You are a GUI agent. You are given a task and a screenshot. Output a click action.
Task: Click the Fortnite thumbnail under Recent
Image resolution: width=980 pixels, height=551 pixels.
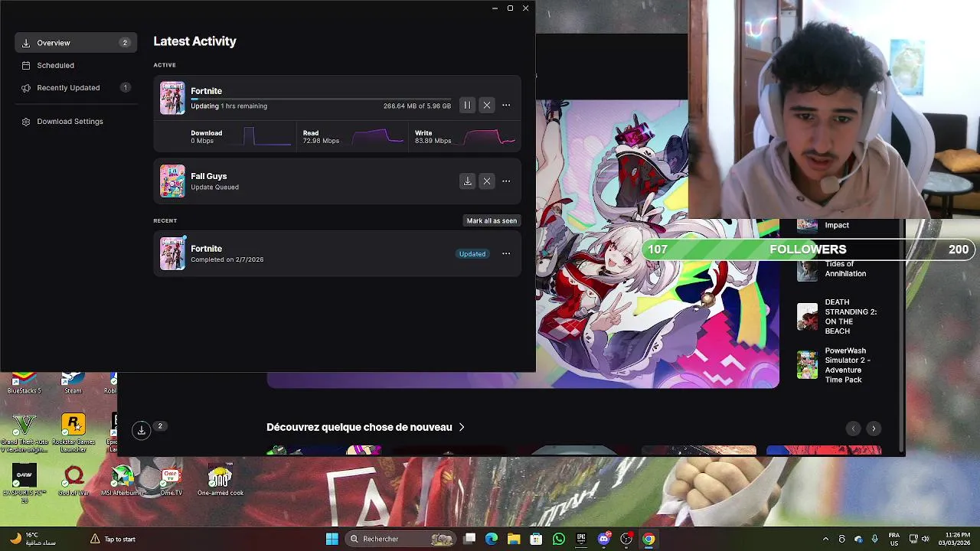[172, 253]
